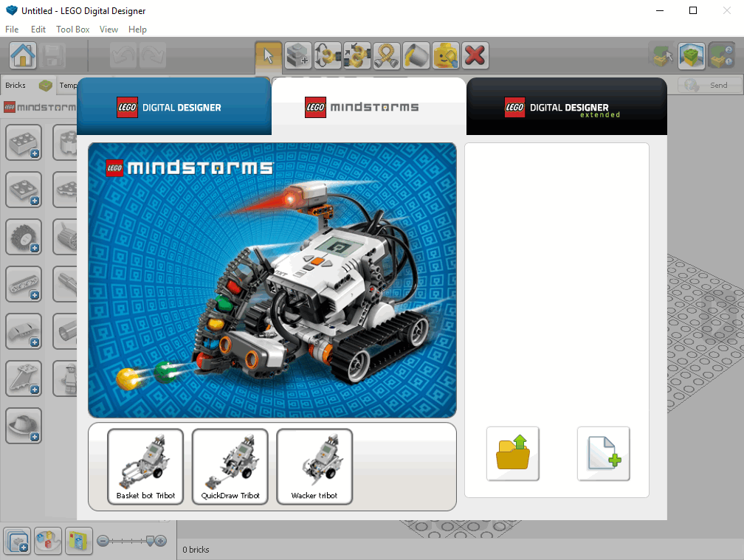
Task: Click the brick-with-plus icon in bottom-left bar
Action: (18, 541)
